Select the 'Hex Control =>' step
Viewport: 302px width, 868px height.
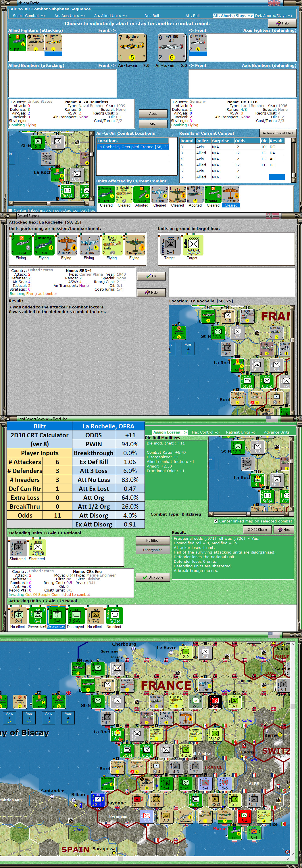205,432
